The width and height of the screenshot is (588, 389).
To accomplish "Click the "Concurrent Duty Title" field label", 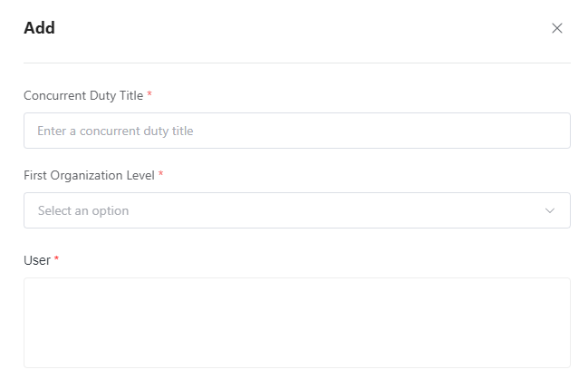I will click(83, 95).
